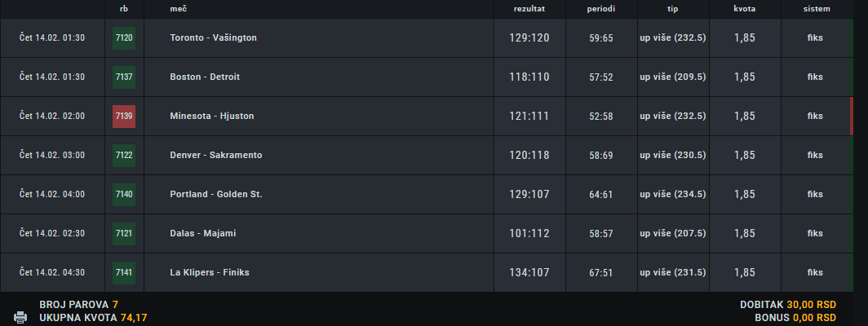Viewport: 868px width, 326px height.
Task: Select the green 7137 match number badge
Action: coord(124,77)
